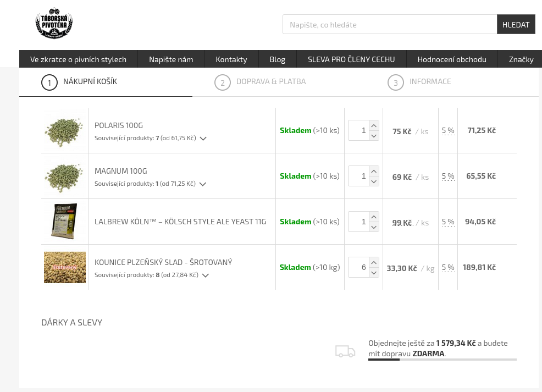542x392 pixels.
Task: Open the Kounice šrotovaný malt image
Action: coord(64,267)
